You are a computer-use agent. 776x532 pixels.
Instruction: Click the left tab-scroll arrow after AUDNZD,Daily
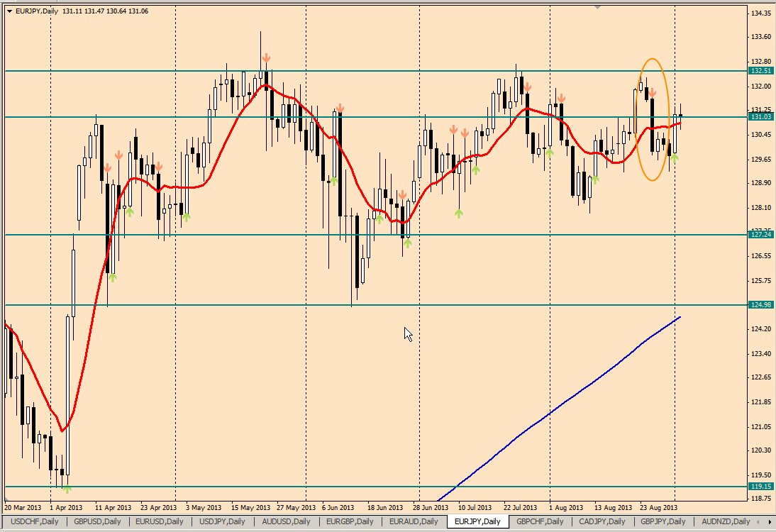click(x=758, y=521)
